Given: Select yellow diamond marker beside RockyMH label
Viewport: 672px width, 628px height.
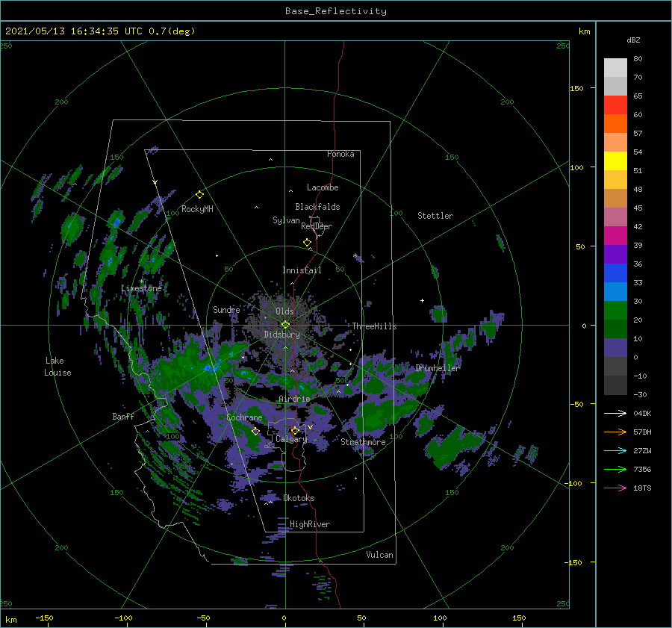Looking at the screenshot, I should (x=199, y=195).
